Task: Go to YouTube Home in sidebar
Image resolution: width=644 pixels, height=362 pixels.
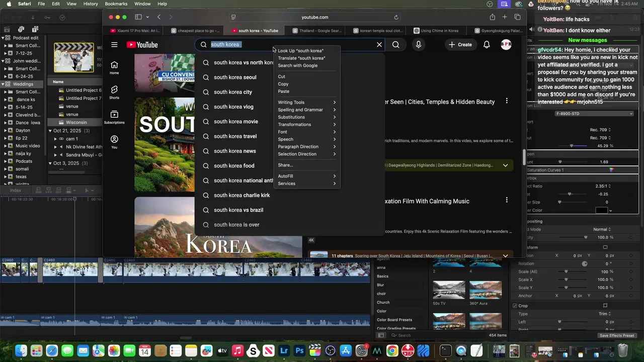Action: point(114,68)
